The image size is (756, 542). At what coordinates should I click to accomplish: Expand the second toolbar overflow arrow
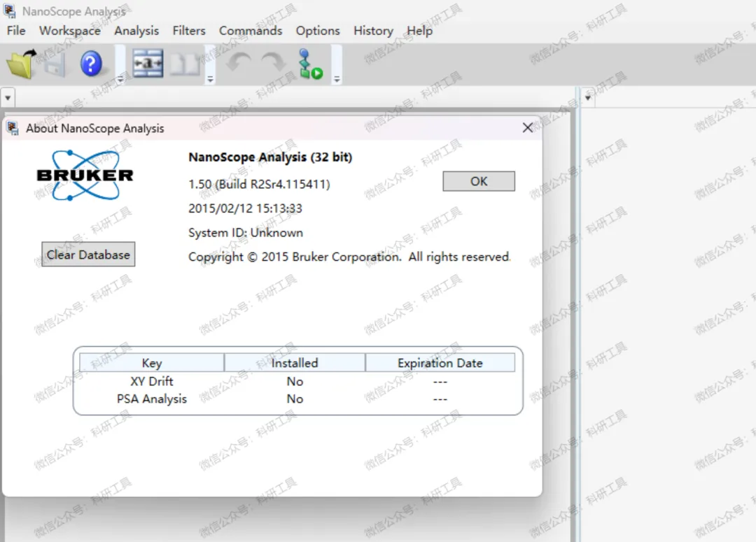point(210,79)
